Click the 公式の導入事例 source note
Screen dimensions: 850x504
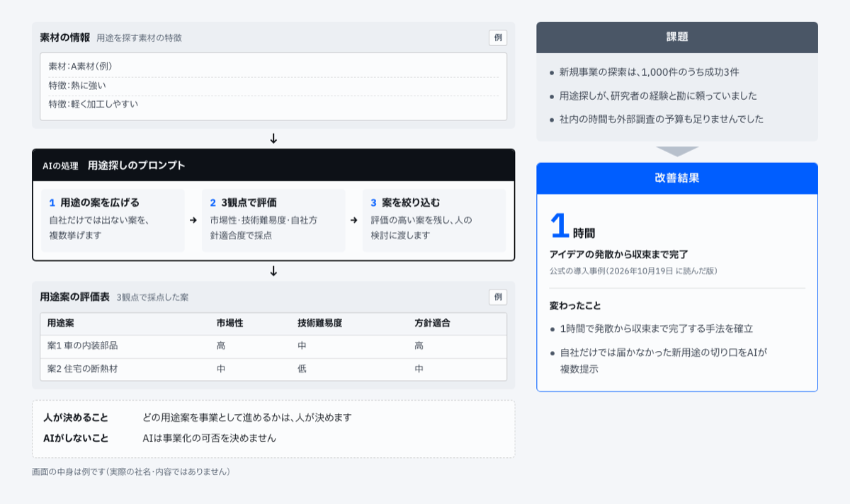(634, 271)
